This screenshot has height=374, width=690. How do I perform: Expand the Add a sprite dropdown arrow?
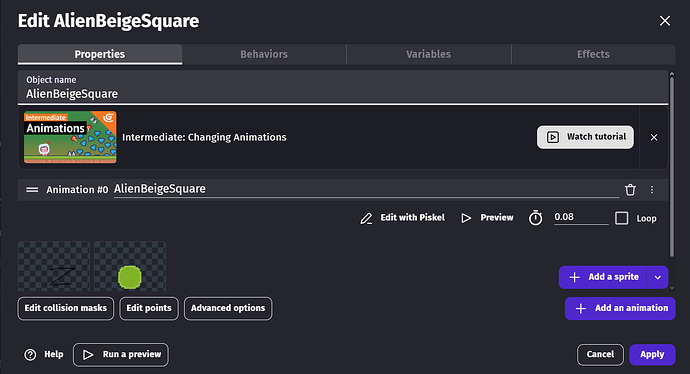click(658, 277)
